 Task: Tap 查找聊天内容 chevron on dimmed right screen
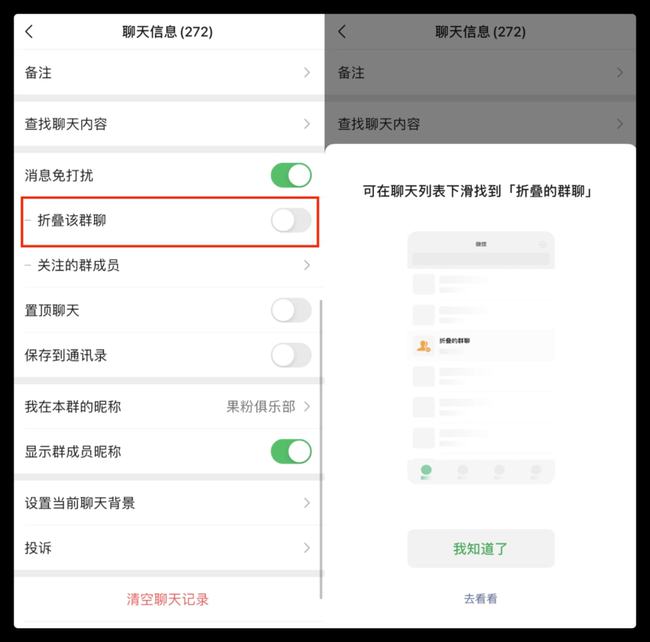tap(620, 124)
